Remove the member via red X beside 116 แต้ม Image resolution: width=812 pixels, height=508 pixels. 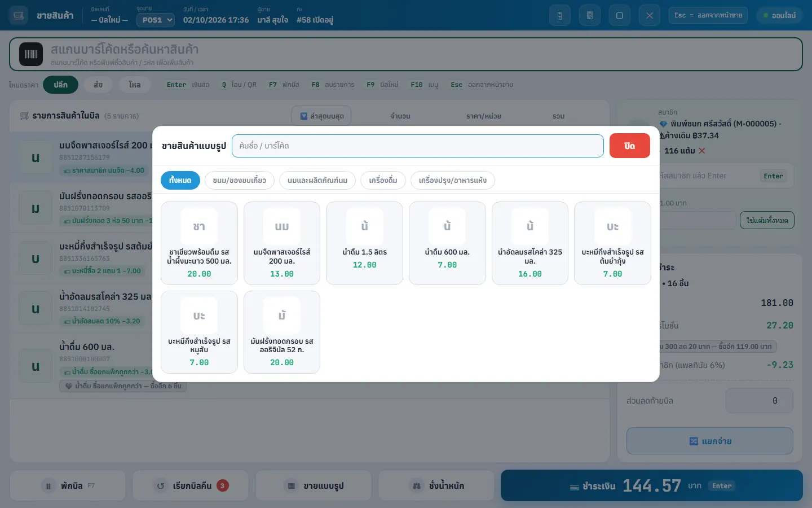coord(702,151)
